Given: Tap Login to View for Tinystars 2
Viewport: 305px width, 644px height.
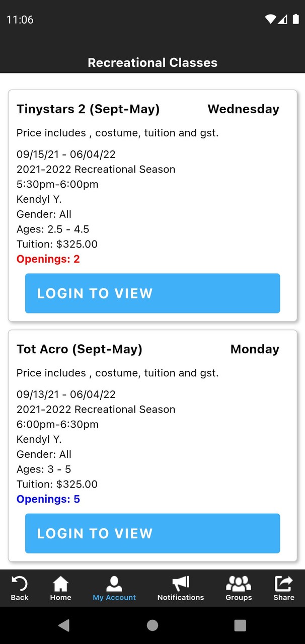Looking at the screenshot, I should pos(152,293).
